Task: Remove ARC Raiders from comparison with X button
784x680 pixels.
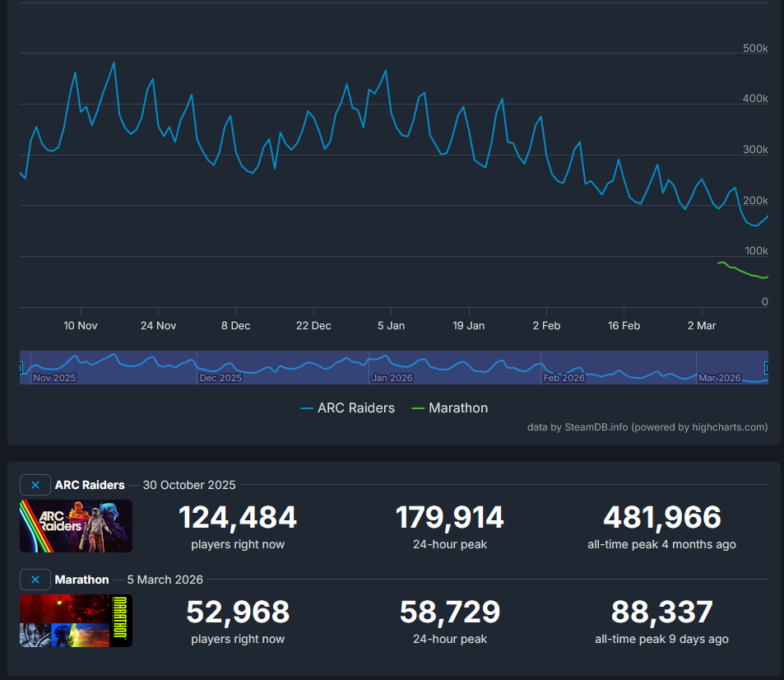Action: 35,485
